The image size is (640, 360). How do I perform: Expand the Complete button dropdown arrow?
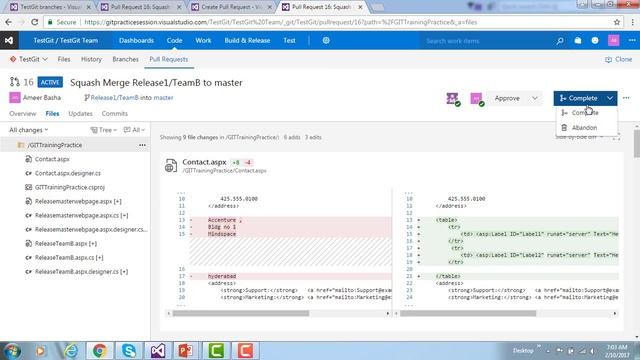pos(610,98)
